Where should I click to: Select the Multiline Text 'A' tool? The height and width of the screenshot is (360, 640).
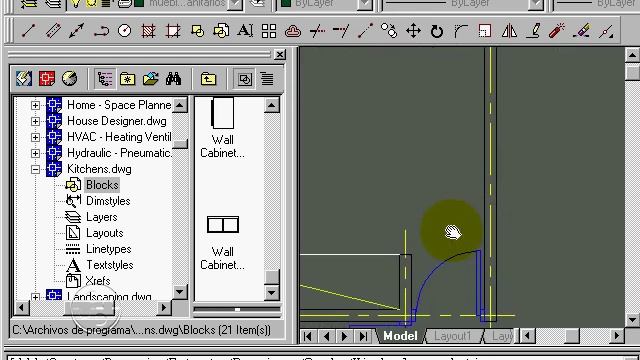pos(245,31)
